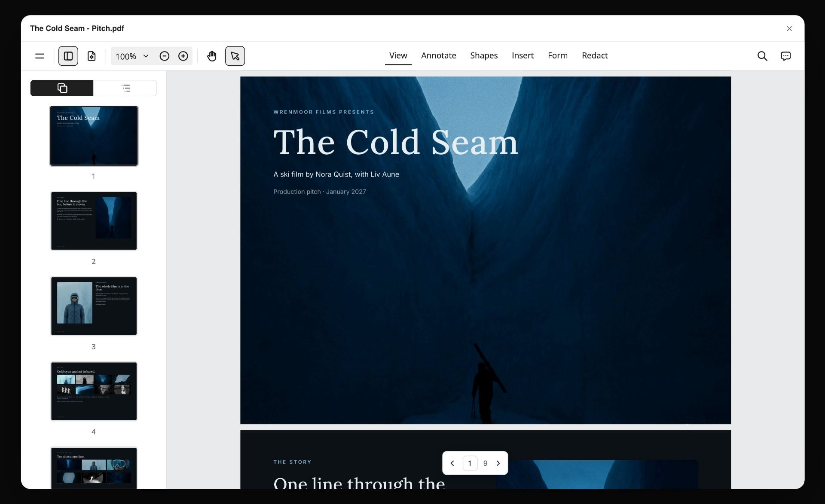The height and width of the screenshot is (504, 825).
Task: Switch to the Shapes tab
Action: point(484,55)
